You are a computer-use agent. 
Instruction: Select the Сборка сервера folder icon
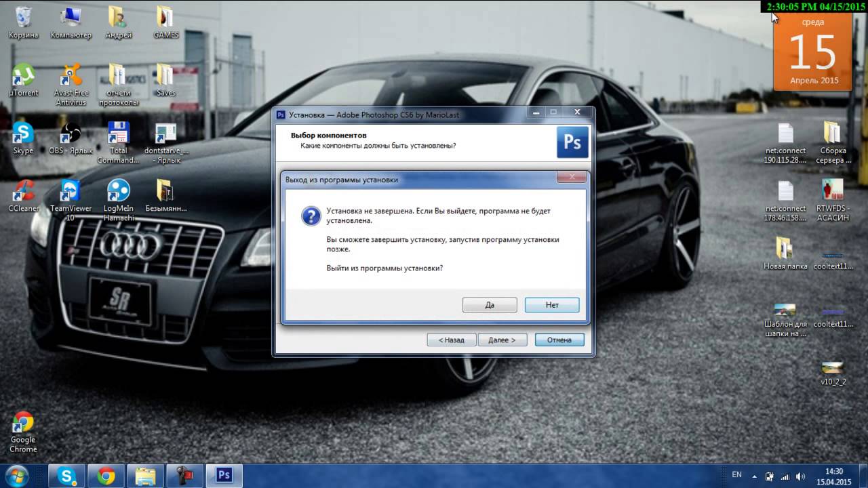(833, 143)
